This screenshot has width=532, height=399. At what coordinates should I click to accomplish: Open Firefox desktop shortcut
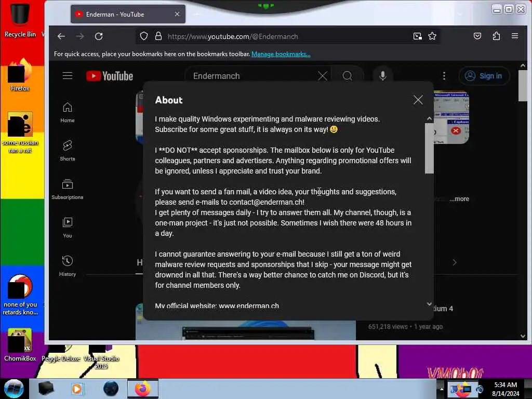tap(20, 75)
